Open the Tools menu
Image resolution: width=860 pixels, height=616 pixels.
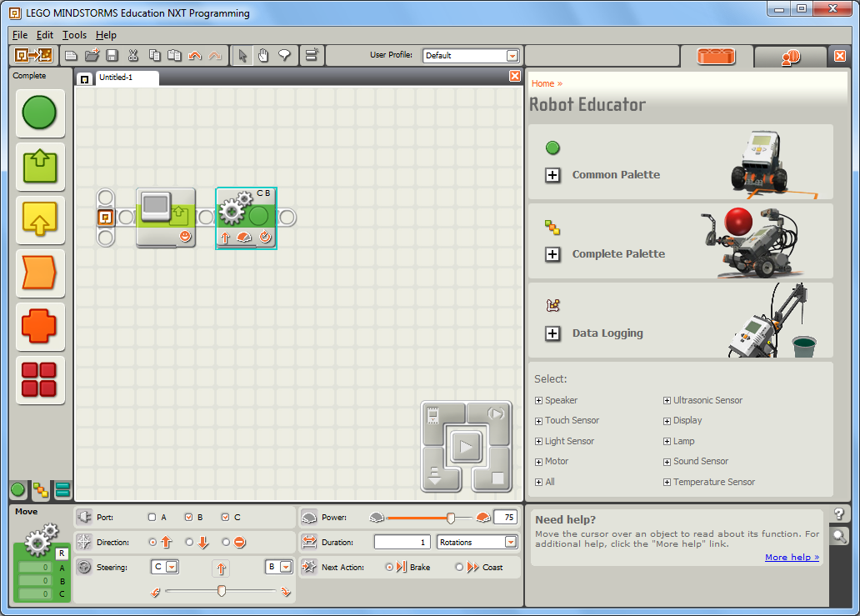75,34
